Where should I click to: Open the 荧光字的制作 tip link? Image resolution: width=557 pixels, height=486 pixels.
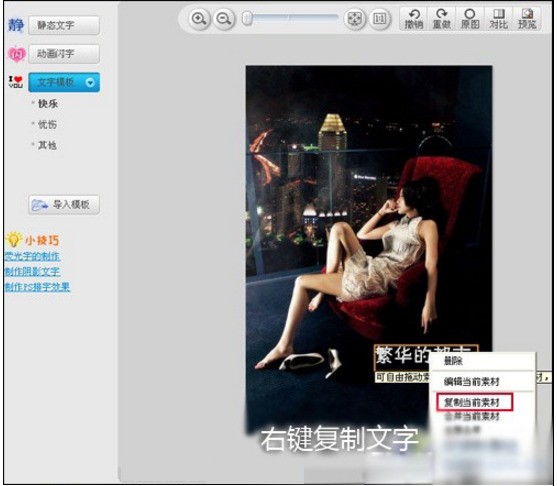pos(32,256)
